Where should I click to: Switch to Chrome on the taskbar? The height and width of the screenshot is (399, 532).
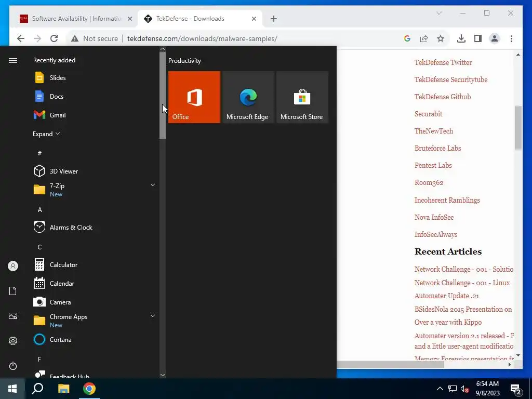pyautogui.click(x=89, y=389)
